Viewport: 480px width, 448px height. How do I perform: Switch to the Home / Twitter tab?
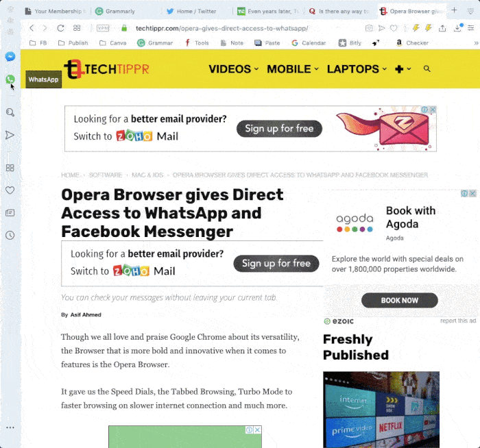click(x=191, y=12)
